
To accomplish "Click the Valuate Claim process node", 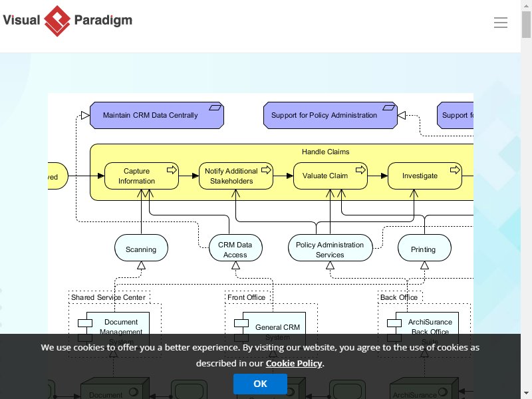I will coord(330,176).
